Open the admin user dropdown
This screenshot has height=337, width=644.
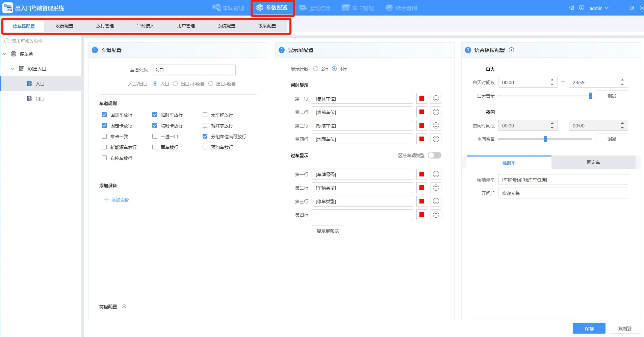[x=599, y=8]
